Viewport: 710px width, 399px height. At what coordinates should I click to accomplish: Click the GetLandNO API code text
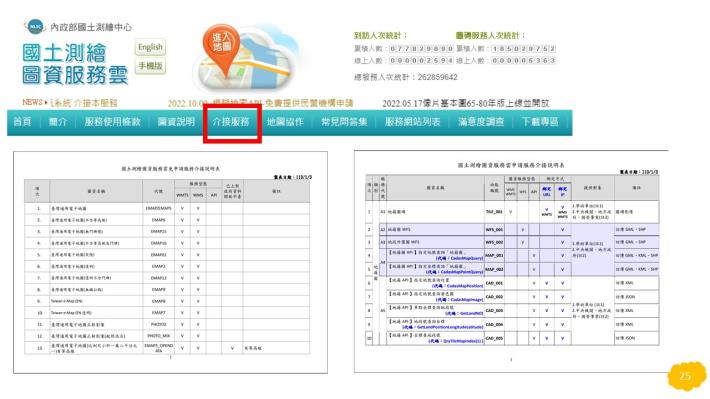(x=465, y=313)
